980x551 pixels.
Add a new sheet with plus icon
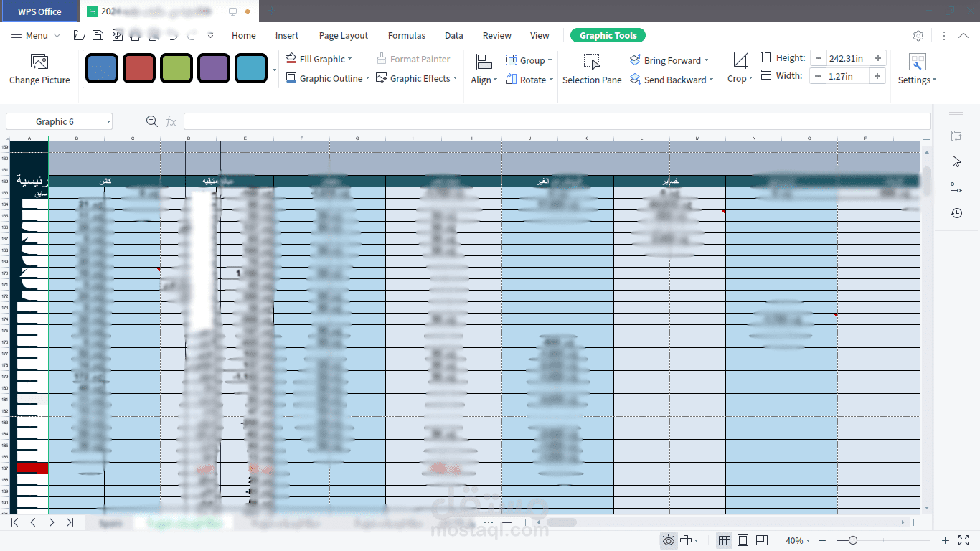pyautogui.click(x=507, y=522)
